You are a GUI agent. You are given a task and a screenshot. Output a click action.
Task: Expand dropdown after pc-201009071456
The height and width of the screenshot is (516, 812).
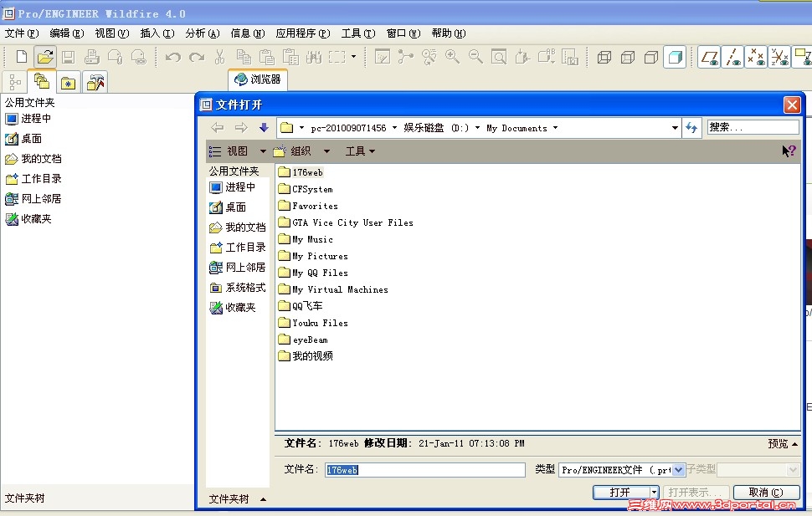pyautogui.click(x=394, y=128)
